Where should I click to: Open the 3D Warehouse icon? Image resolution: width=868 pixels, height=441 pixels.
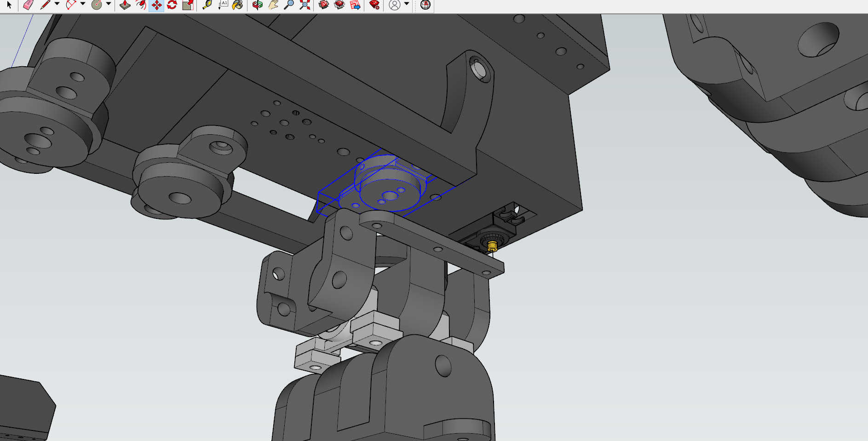tap(324, 5)
